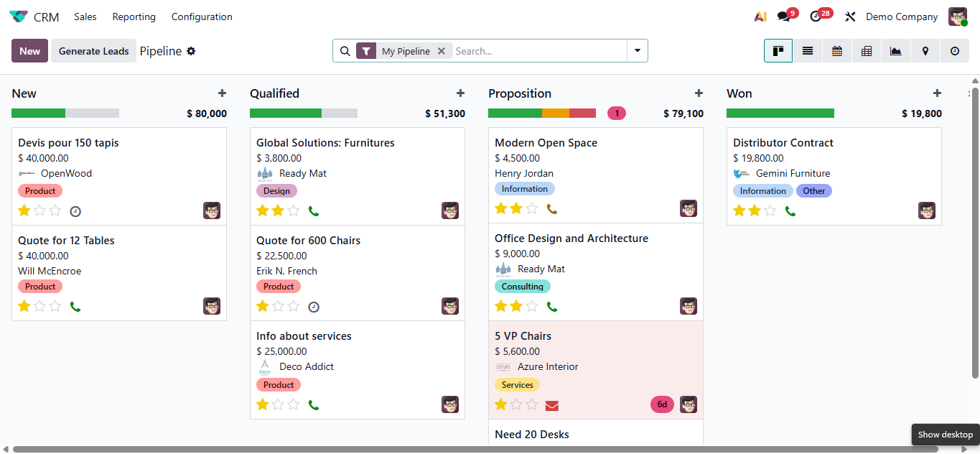Open the Calendar view
This screenshot has width=980, height=454.
point(837,50)
